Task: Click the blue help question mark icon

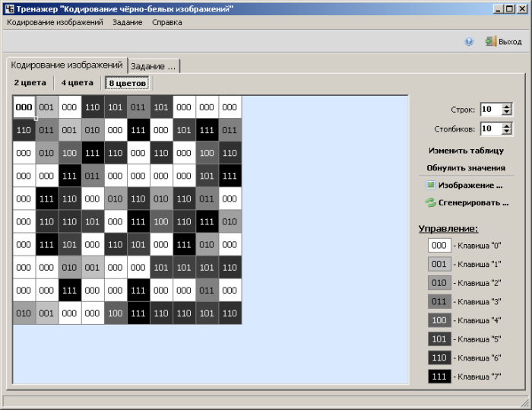Action: click(469, 42)
